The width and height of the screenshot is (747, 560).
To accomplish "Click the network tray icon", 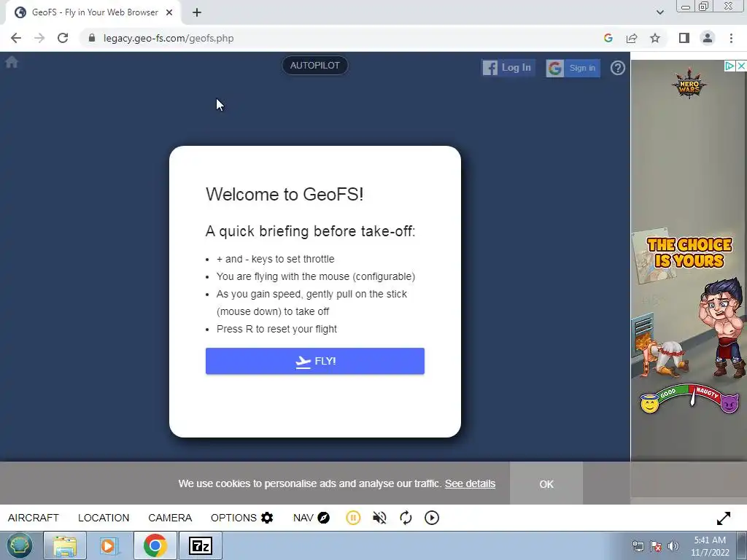I will pyautogui.click(x=638, y=546).
